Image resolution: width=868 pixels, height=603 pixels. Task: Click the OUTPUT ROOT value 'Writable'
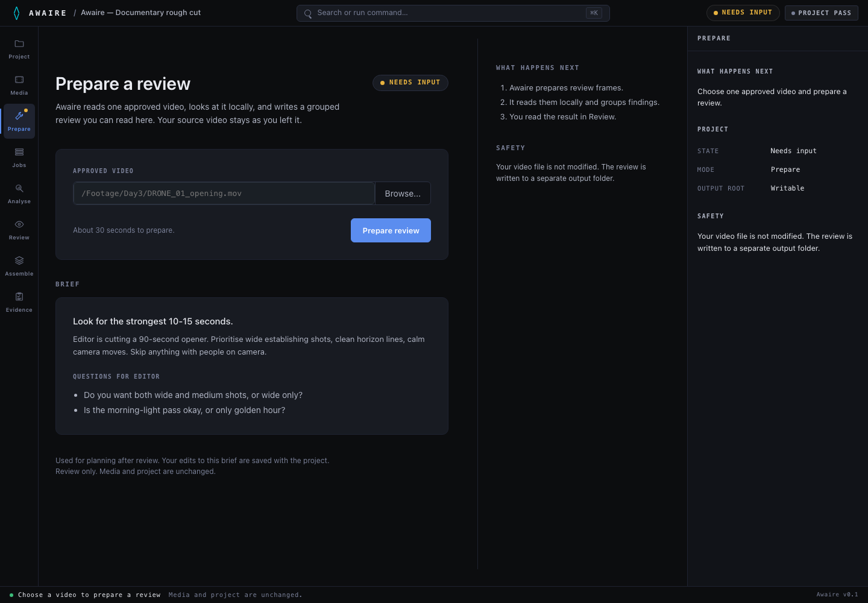pos(787,188)
